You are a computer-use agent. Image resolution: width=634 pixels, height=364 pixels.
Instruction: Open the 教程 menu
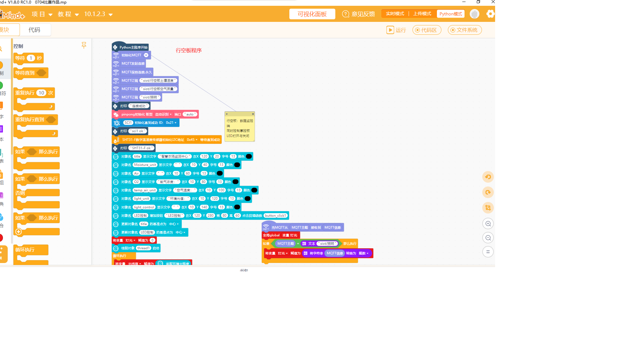point(68,14)
